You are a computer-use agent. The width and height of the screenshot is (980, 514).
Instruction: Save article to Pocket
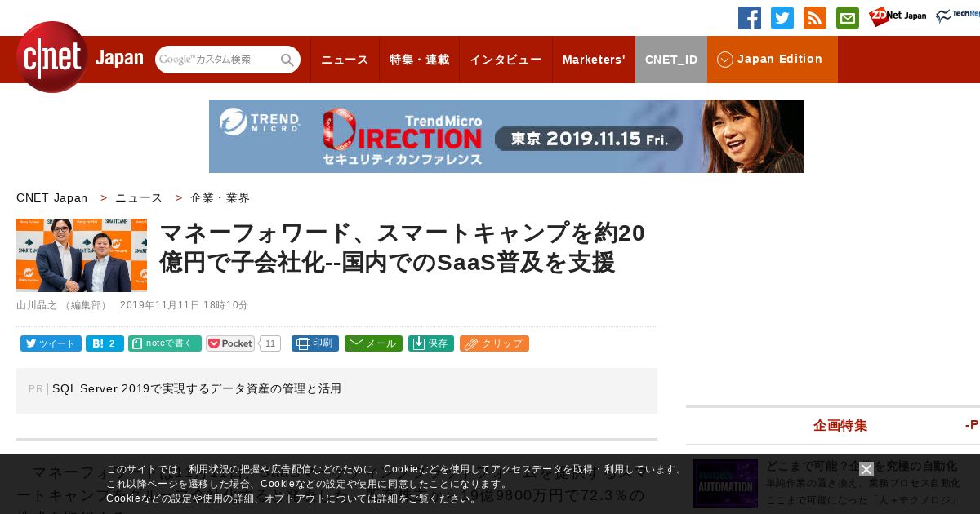tap(230, 343)
